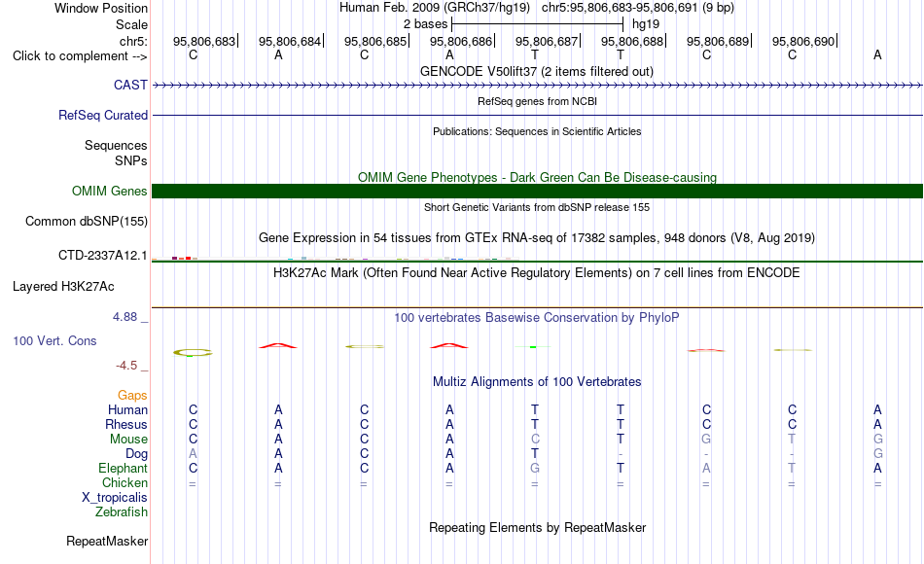Click the orange Gaps label
The width and height of the screenshot is (924, 564).
132,396
